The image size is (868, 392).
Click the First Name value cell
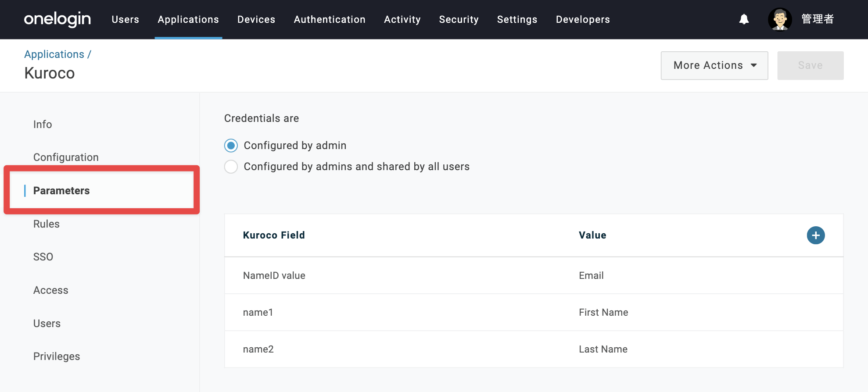pyautogui.click(x=603, y=312)
